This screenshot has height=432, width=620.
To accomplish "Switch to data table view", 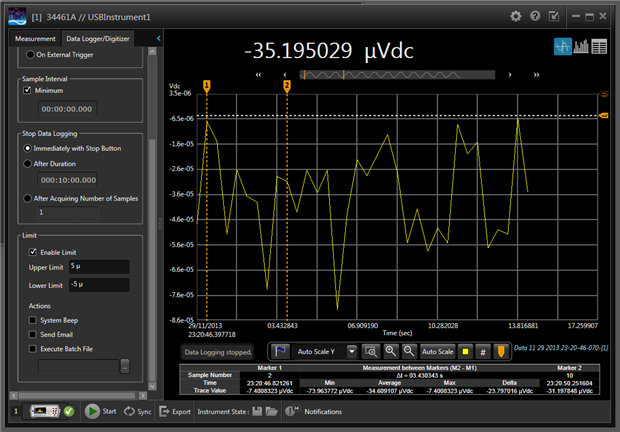I will click(599, 46).
